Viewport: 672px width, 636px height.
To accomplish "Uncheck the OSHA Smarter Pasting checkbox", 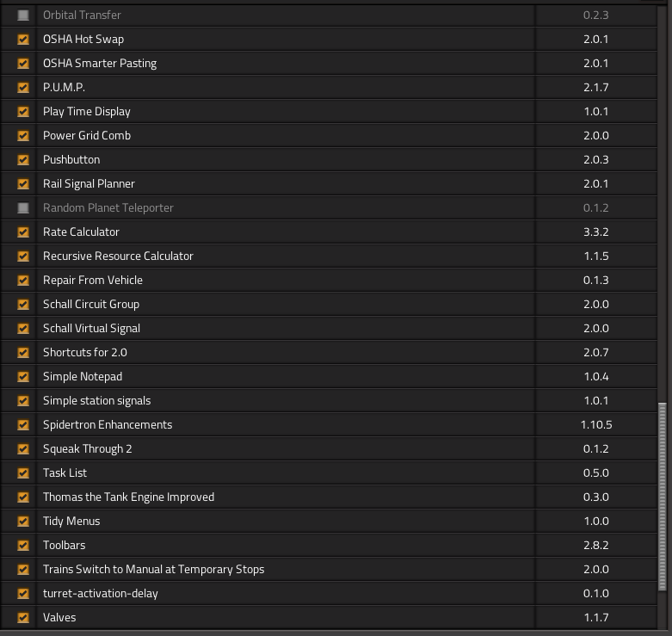I will [23, 63].
